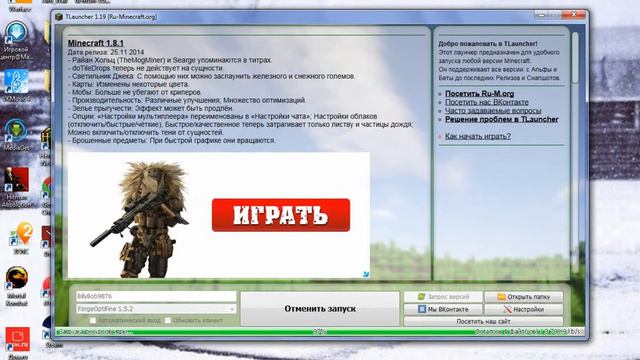Open the MediaGet desktop shortcut
This screenshot has height=360, width=640.
coord(16,131)
